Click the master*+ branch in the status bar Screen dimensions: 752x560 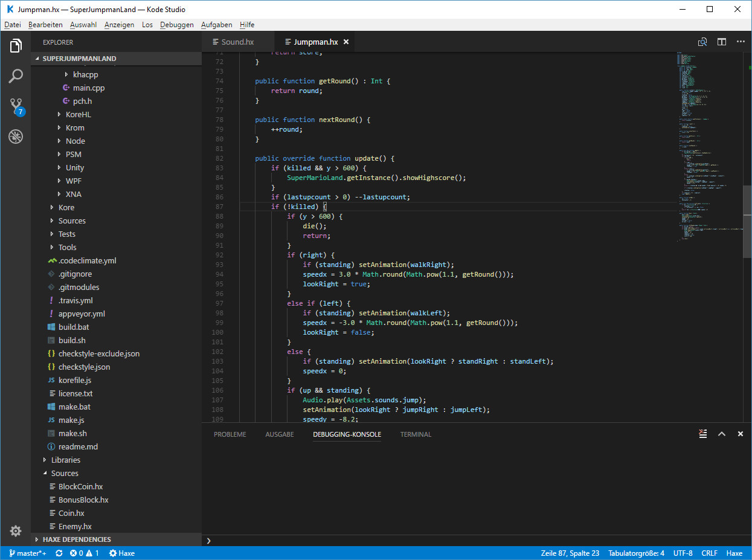pos(27,553)
